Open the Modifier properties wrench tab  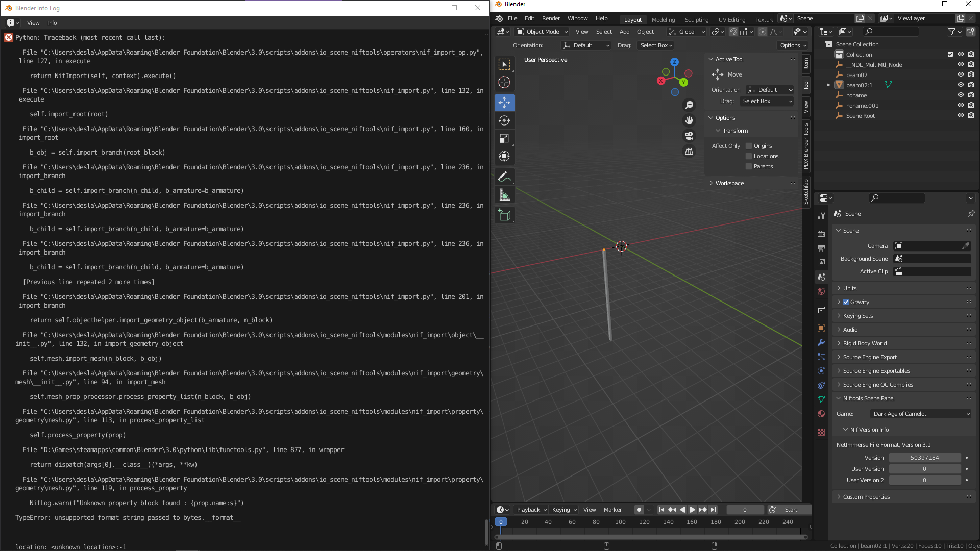(x=821, y=343)
